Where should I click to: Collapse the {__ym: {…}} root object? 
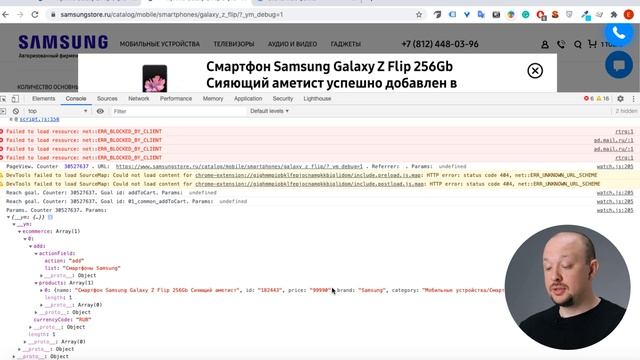(8, 217)
